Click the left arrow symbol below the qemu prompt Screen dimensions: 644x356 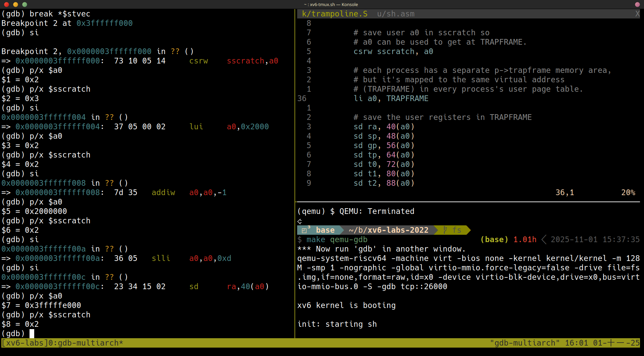pos(300,221)
